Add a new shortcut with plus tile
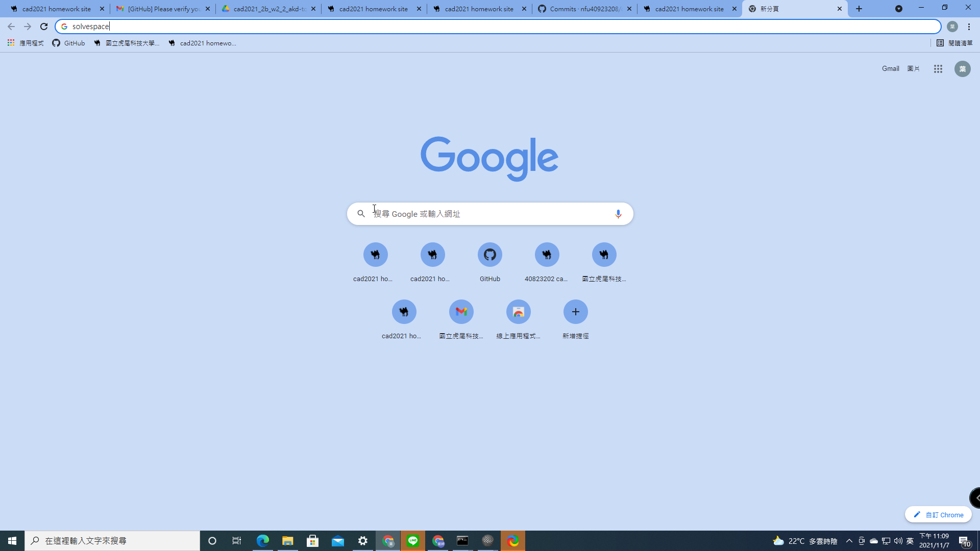The height and width of the screenshot is (551, 980). [x=575, y=319]
